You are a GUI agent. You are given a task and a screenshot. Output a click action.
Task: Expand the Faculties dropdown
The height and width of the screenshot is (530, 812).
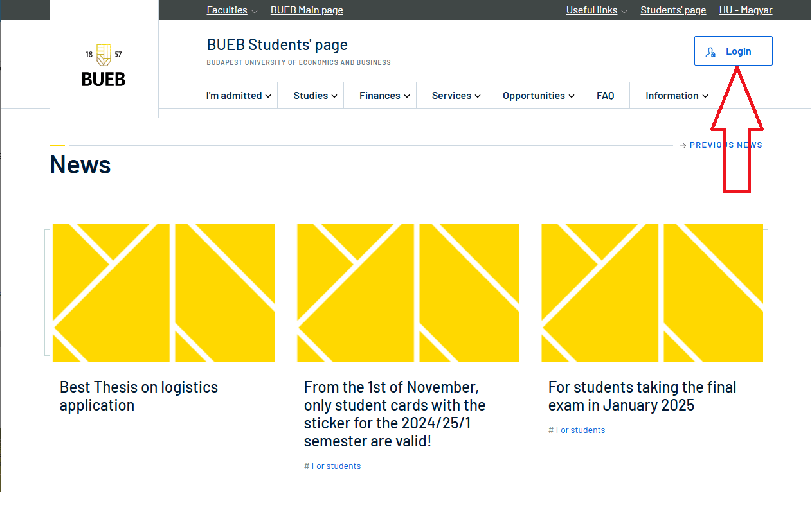(x=231, y=10)
